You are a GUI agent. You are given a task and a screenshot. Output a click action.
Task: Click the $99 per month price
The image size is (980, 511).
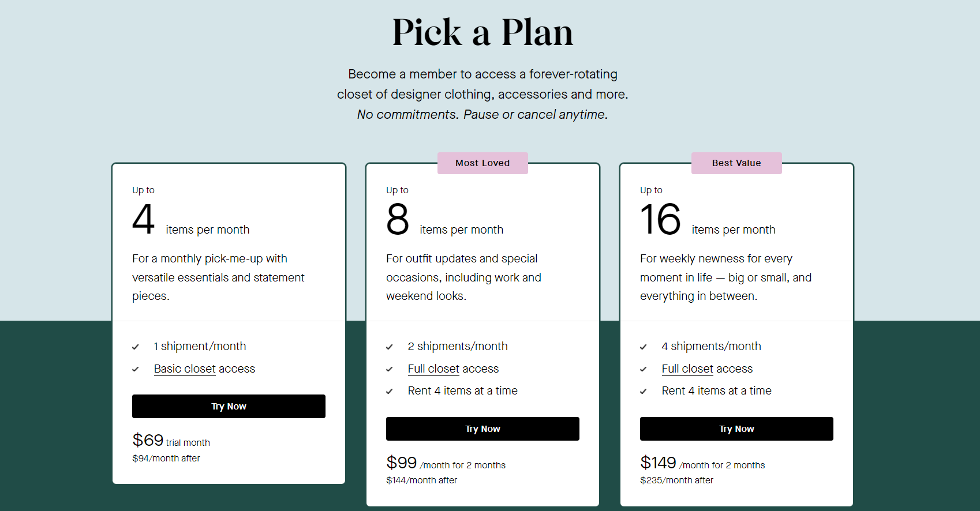(x=402, y=463)
